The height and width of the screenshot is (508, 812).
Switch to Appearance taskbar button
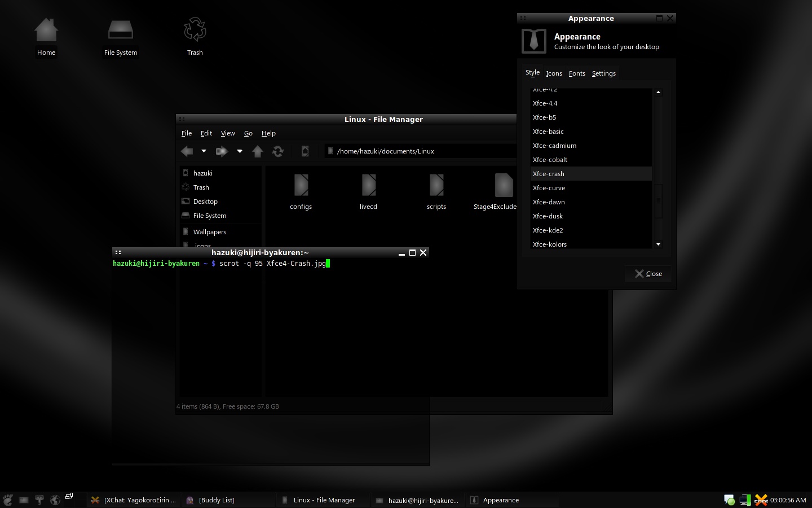(513, 500)
